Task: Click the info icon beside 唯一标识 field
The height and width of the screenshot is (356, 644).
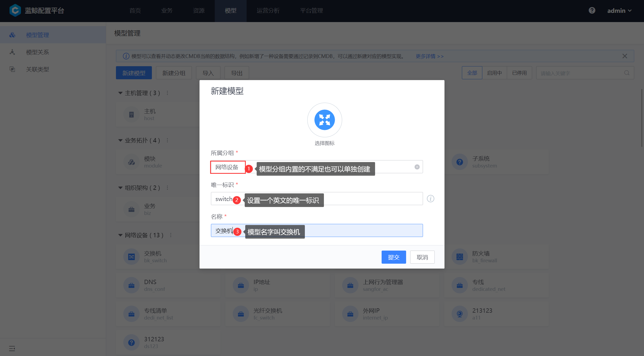Action: [x=430, y=199]
